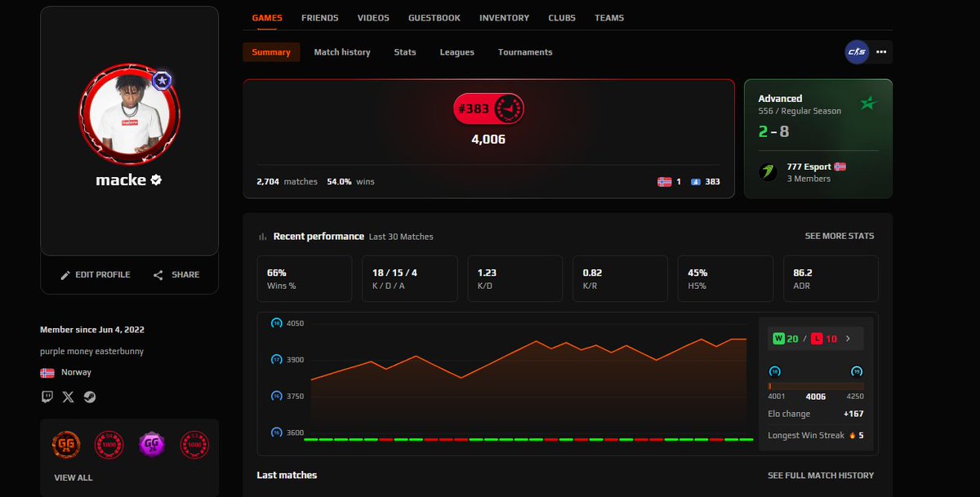Switch to the Teams tab

609,18
